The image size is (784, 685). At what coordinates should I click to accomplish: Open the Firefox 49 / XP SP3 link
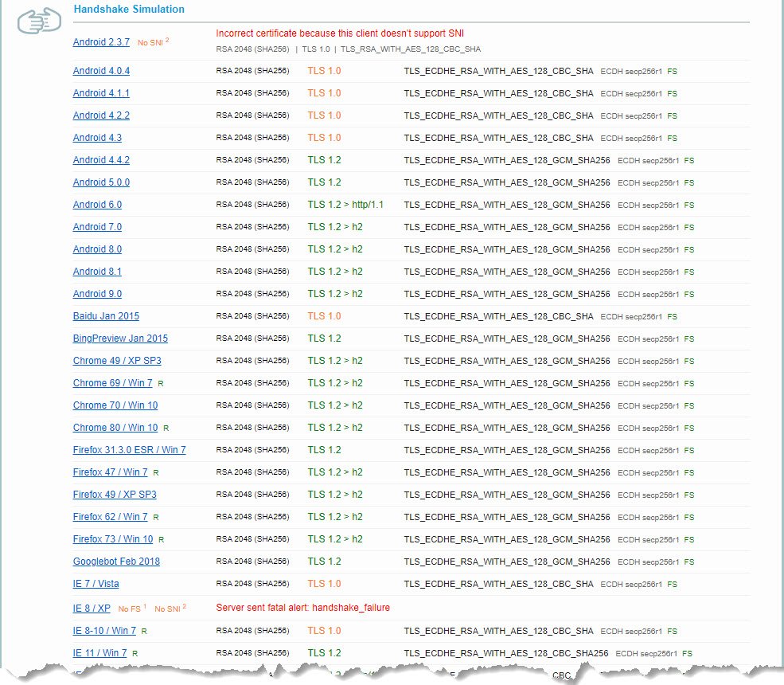point(115,495)
